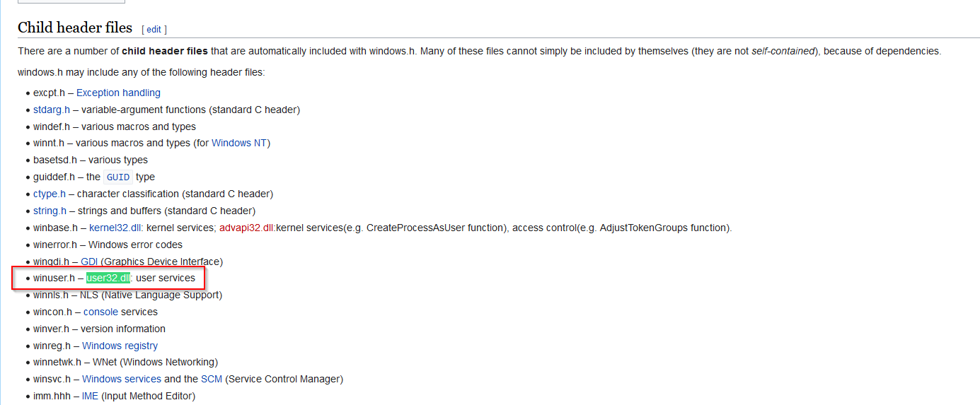Click the edit link beside Child header files
Image resolution: width=980 pixels, height=405 pixels.
[154, 30]
